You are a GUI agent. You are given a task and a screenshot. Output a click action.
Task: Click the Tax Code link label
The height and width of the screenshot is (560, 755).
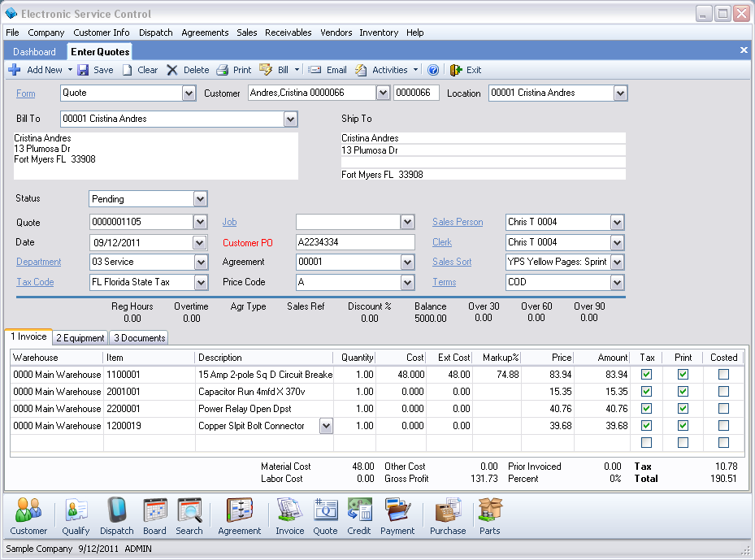point(35,282)
